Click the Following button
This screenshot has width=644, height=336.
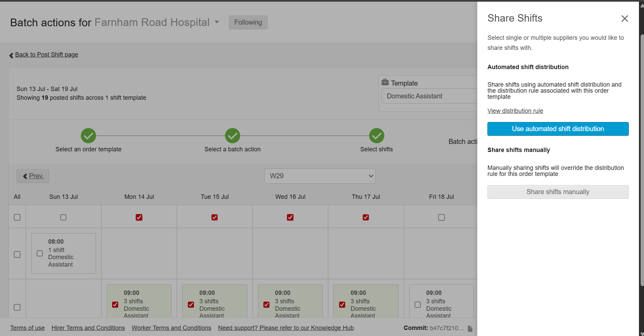[x=248, y=22]
